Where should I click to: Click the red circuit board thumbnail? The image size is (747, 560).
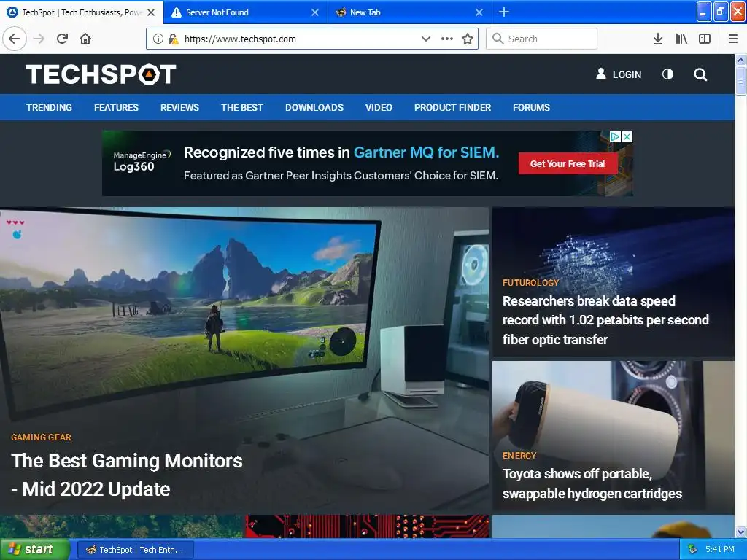[x=368, y=526]
